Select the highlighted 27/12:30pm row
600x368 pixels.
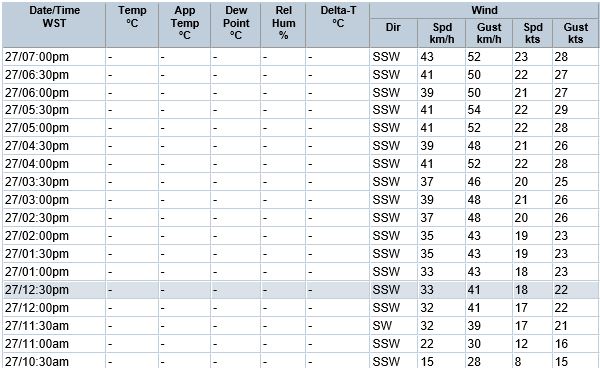301,290
